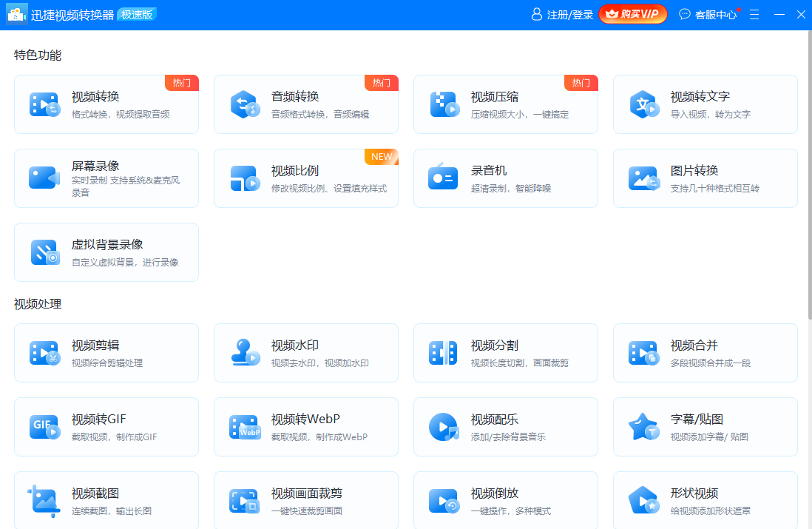The width and height of the screenshot is (812, 529).
Task: Select the 视频压缩 (Video Compress) feature
Action: pyautogui.click(x=506, y=104)
